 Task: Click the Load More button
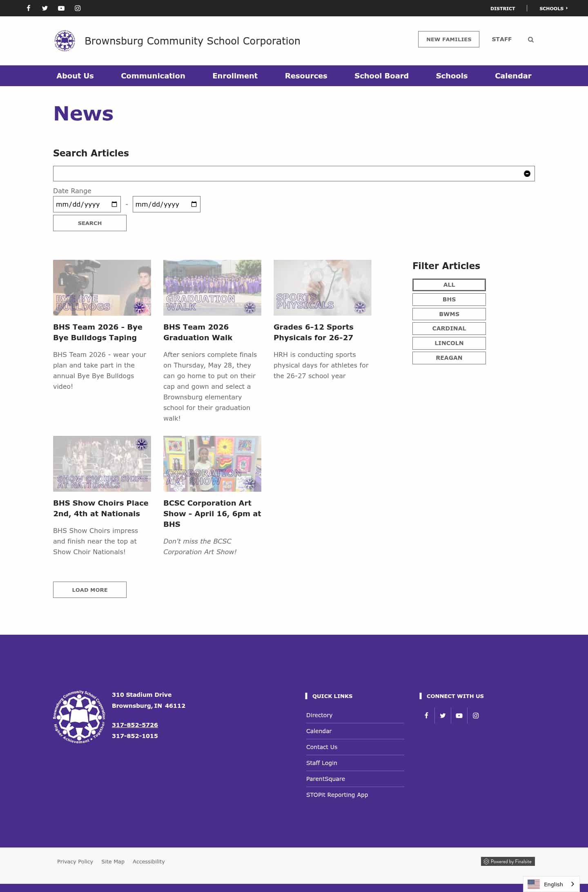(90, 590)
